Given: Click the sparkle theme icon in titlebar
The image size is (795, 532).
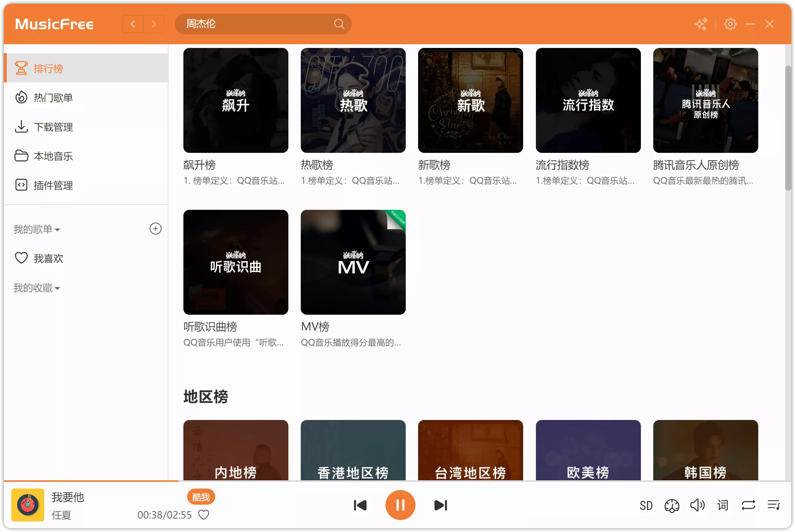Looking at the screenshot, I should click(x=702, y=24).
